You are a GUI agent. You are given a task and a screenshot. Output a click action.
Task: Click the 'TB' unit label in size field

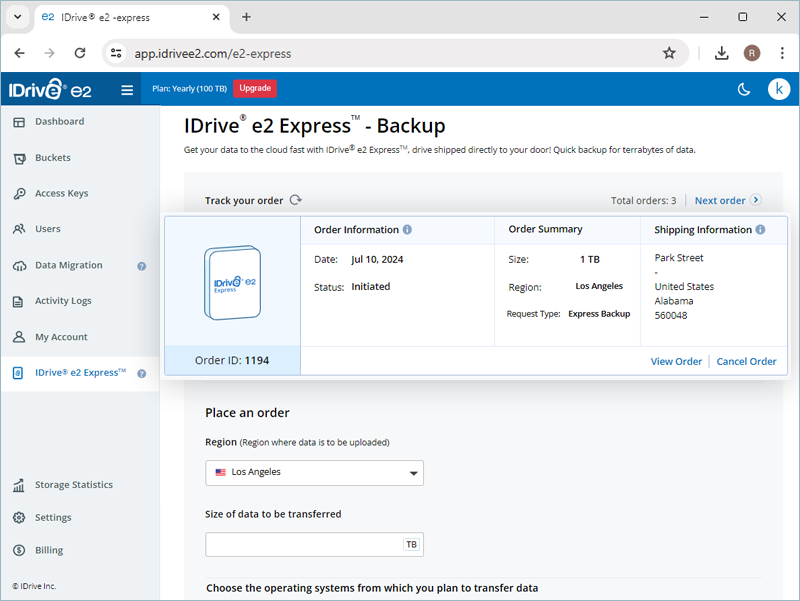411,544
